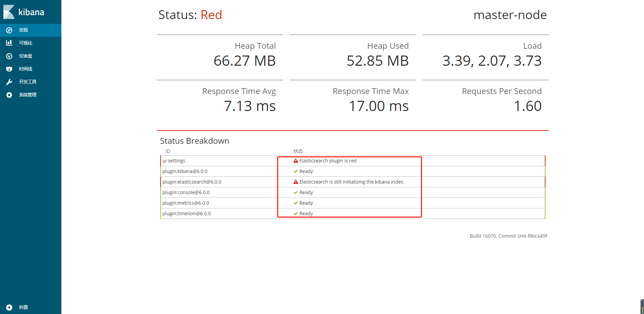Image resolution: width=644 pixels, height=314 pixels.
Task: Click the red 'Red' status word
Action: point(211,15)
